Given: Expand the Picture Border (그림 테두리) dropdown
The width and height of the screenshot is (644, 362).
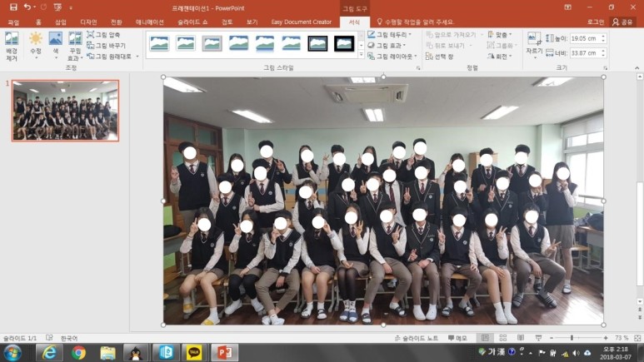Looking at the screenshot, I should tap(387, 35).
